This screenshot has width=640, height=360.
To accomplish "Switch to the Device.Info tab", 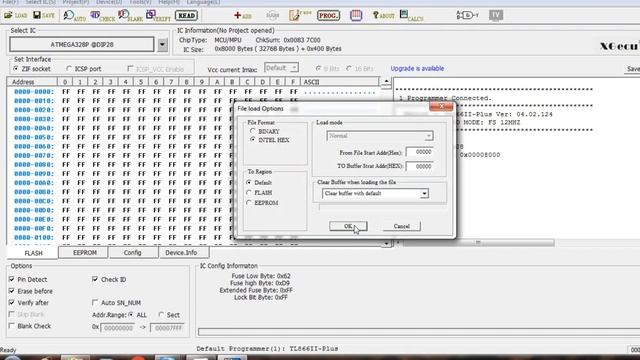I will (x=181, y=253).
